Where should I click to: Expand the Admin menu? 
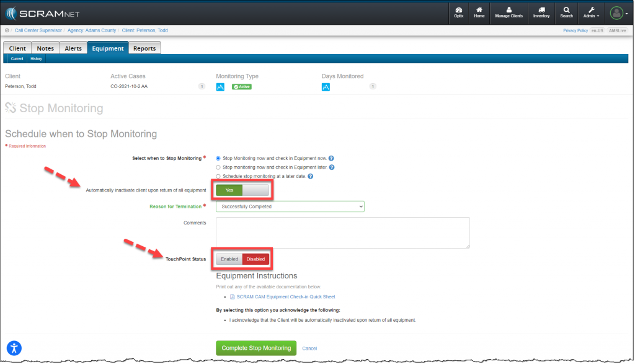pyautogui.click(x=590, y=12)
